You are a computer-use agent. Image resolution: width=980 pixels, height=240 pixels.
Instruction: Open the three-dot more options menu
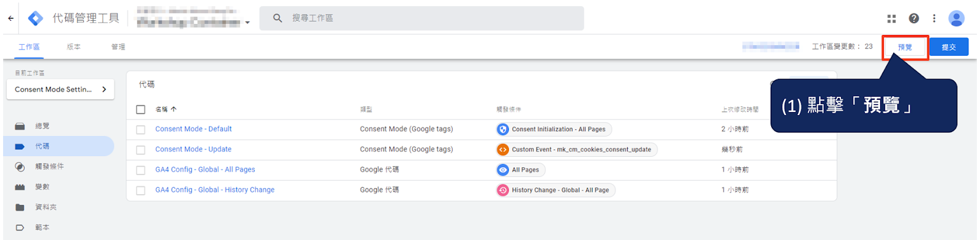934,18
